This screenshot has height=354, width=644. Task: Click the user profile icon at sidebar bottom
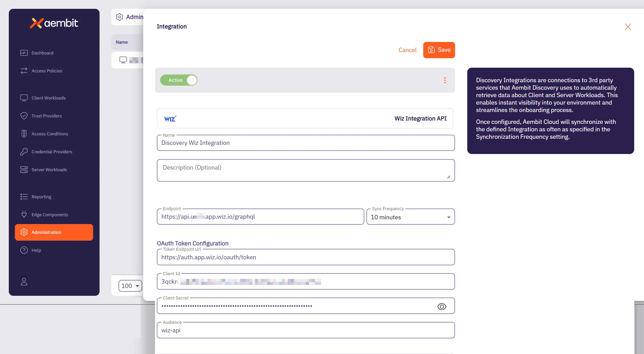[24, 281]
